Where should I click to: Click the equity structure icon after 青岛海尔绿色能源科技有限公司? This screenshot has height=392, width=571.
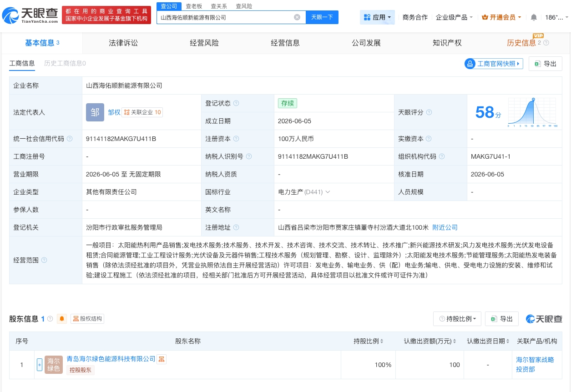tap(162, 359)
